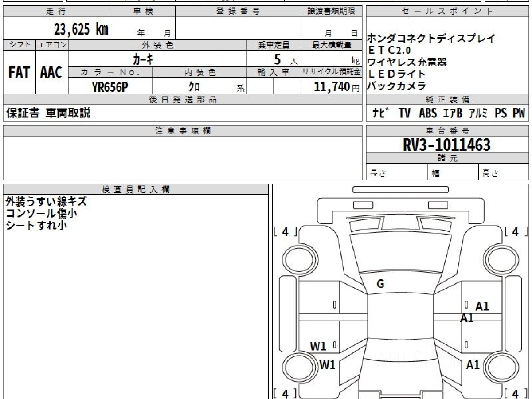Select seating capacity value 5 人

(x=286, y=59)
